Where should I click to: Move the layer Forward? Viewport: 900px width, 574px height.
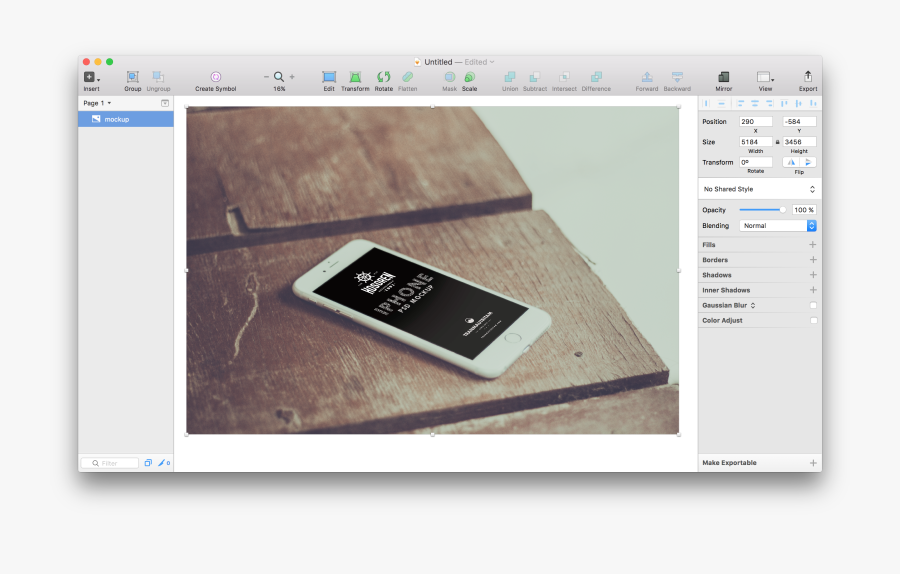click(647, 77)
